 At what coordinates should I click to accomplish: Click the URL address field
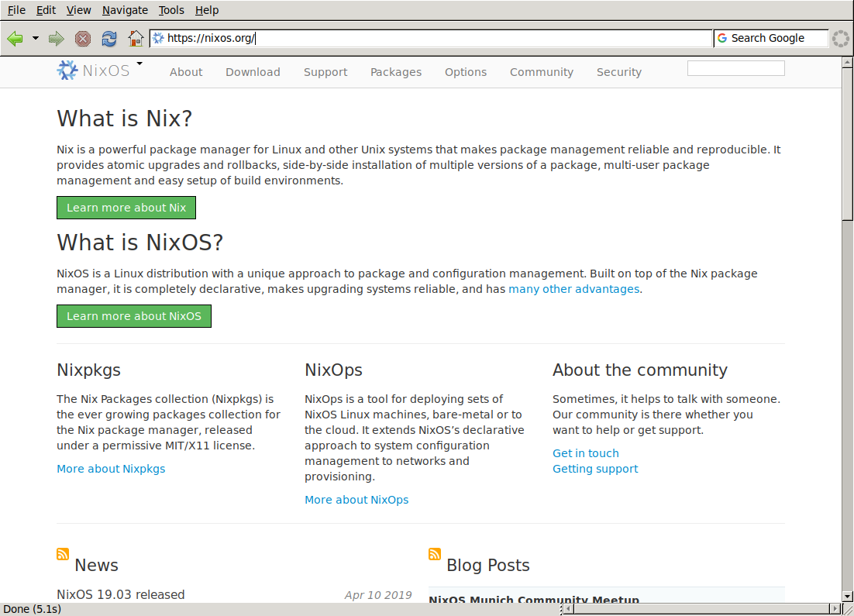tap(431, 38)
